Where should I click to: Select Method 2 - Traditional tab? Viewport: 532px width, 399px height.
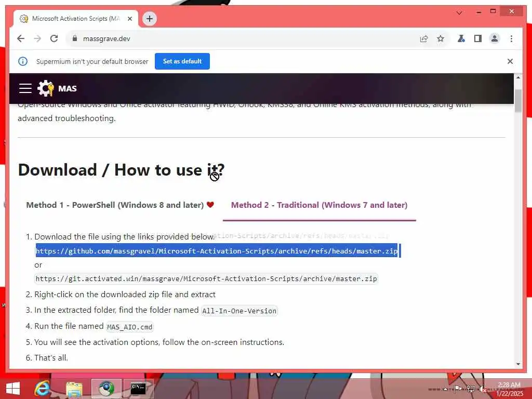320,205
